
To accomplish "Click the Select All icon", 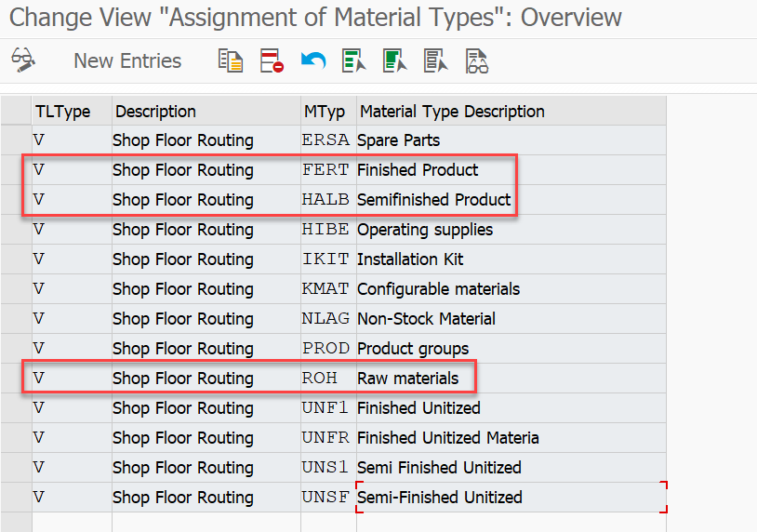I will pos(354,60).
